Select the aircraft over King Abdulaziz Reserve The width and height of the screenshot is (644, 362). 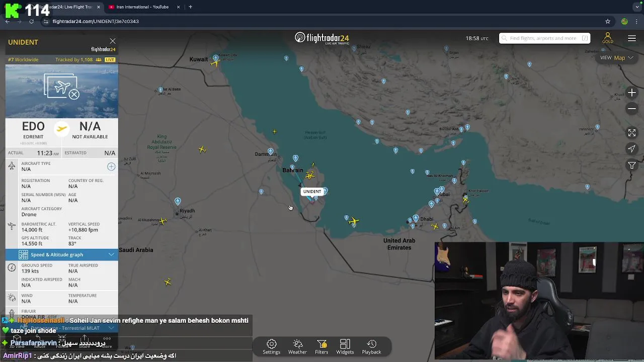pos(202,149)
